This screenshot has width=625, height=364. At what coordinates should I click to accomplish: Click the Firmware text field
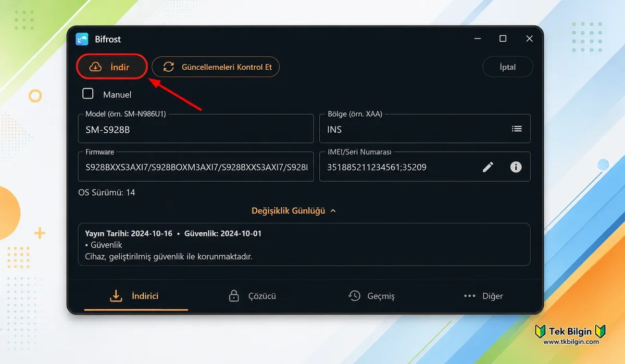(196, 167)
